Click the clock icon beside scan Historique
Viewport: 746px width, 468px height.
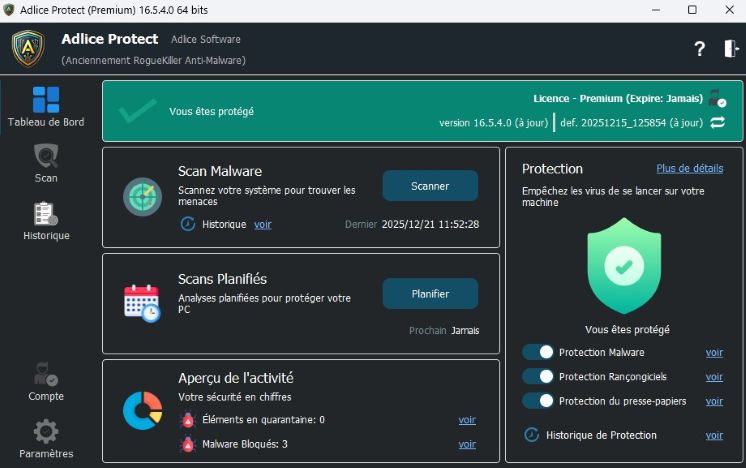[187, 224]
